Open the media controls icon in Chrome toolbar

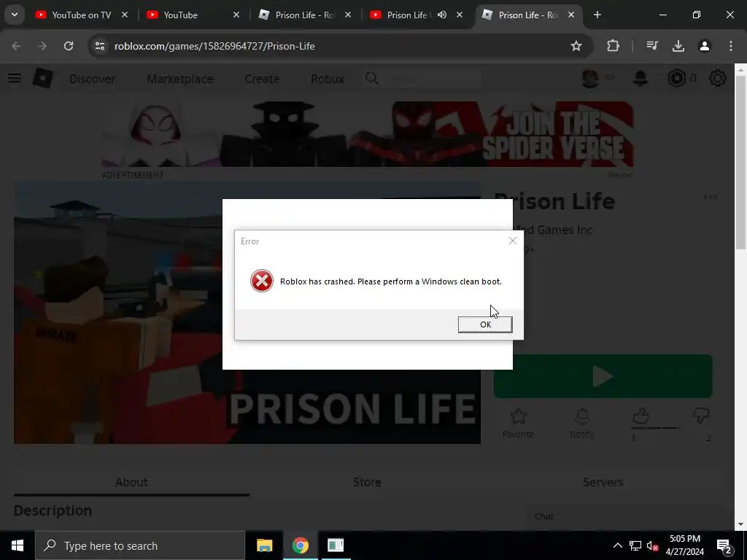click(651, 46)
